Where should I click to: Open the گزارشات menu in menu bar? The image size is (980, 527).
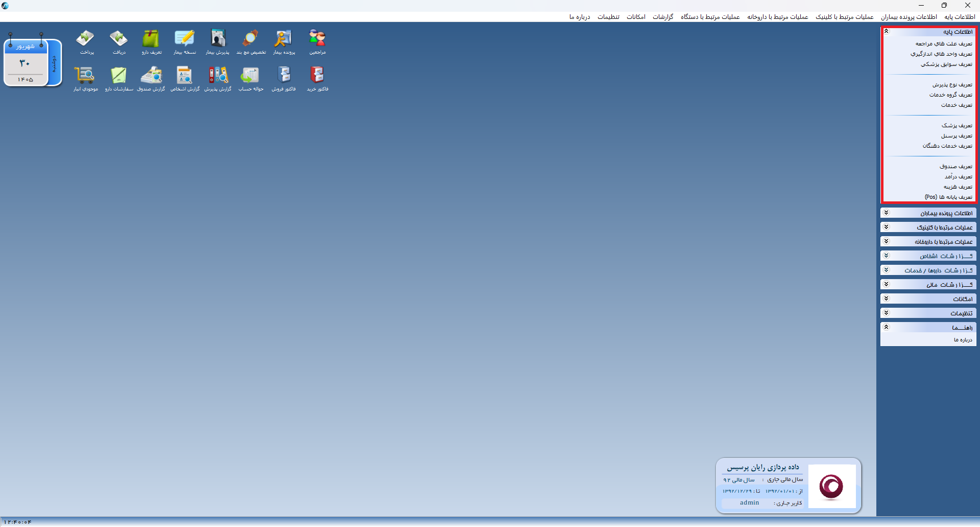[663, 17]
